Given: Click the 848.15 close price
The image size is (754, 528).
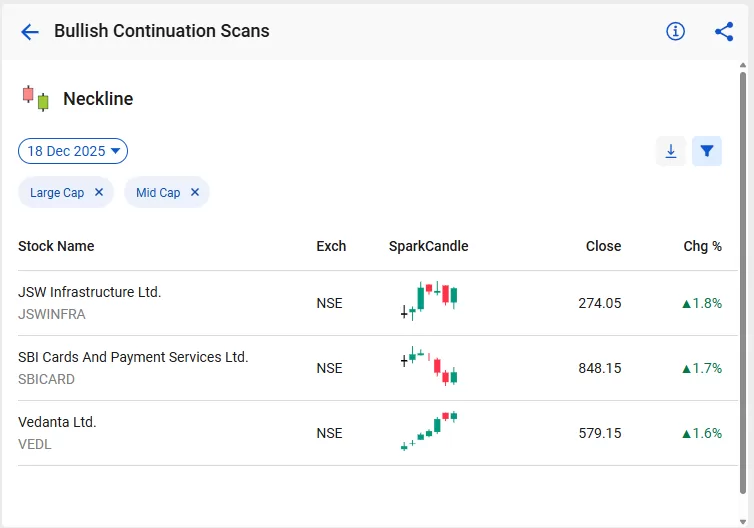Looking at the screenshot, I should pyautogui.click(x=600, y=368).
